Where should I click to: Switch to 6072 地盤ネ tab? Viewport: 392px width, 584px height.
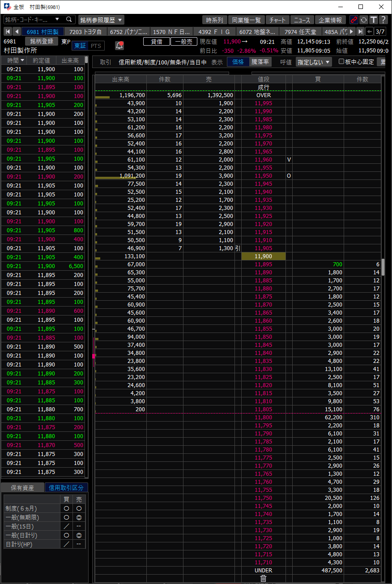coord(257,31)
